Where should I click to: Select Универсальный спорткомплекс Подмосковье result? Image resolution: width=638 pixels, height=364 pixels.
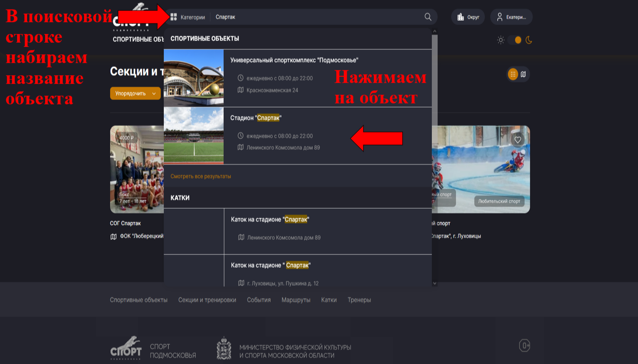click(x=298, y=78)
